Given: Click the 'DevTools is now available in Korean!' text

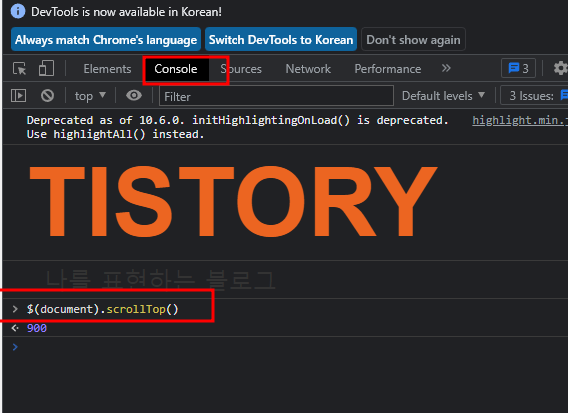Looking at the screenshot, I should 126,12.
